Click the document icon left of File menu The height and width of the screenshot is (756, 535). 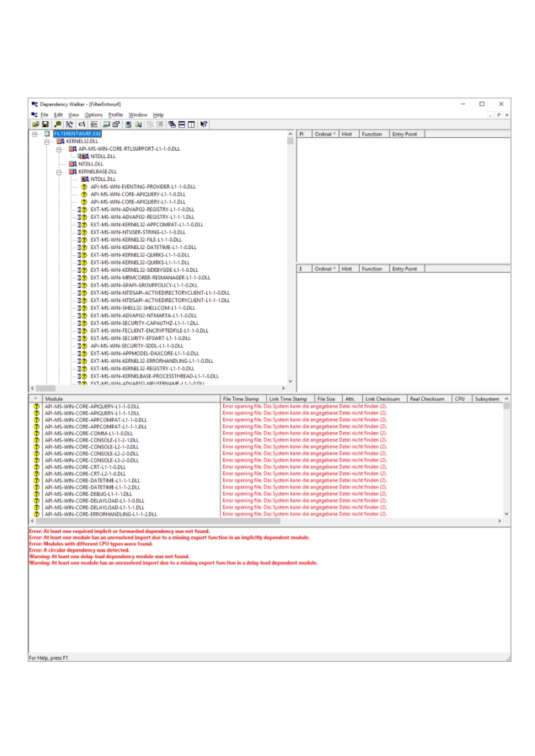[34, 114]
